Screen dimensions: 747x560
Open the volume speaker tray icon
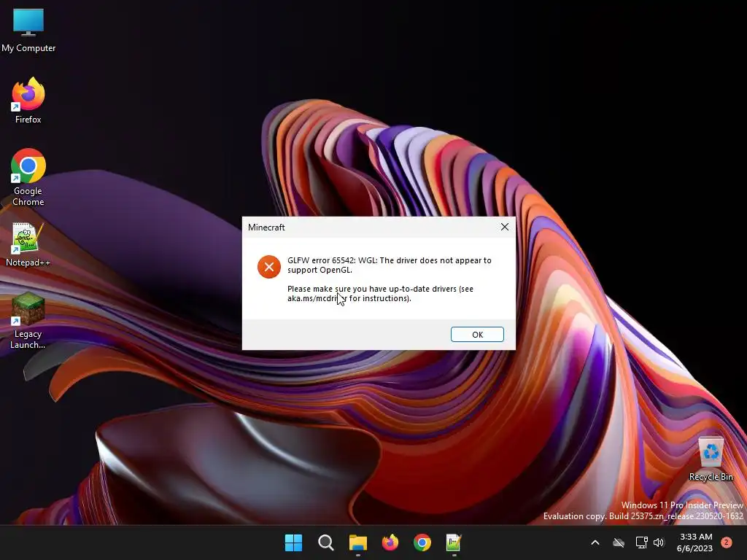coord(659,542)
